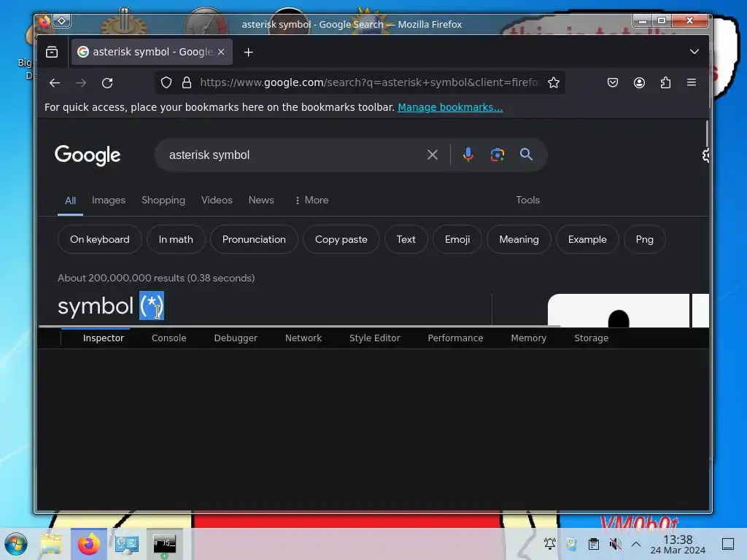The width and height of the screenshot is (747, 560).
Task: Click the URL address bar
Action: click(369, 82)
